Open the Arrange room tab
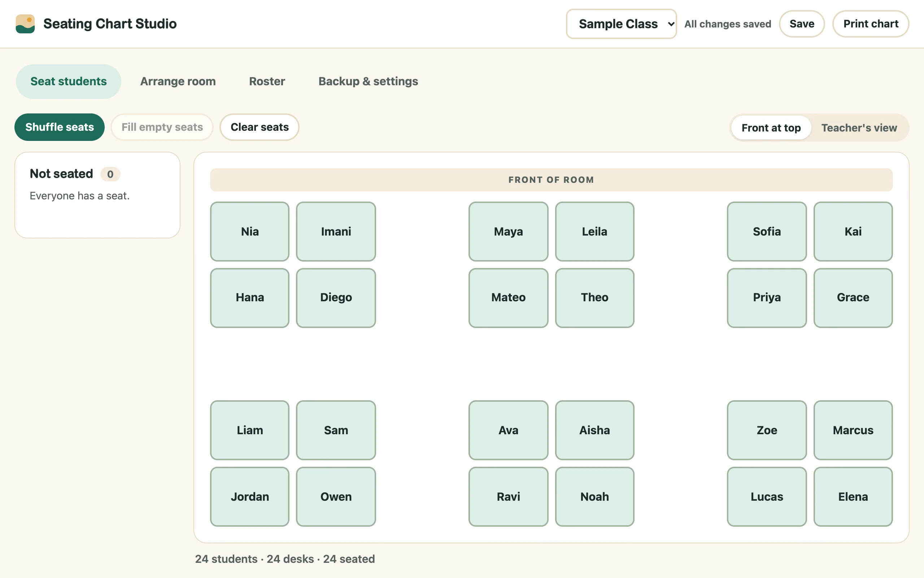The image size is (924, 578). click(178, 81)
